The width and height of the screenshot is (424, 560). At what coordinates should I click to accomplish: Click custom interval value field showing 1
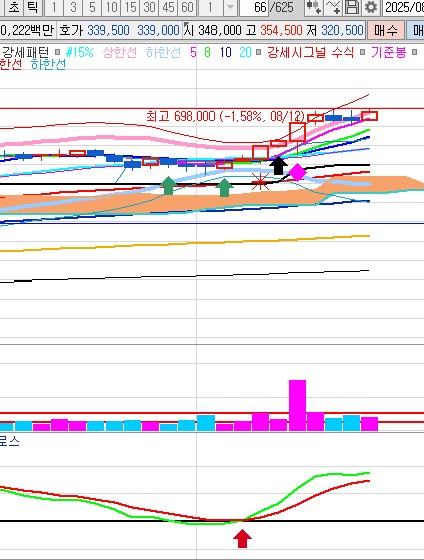[211, 7]
